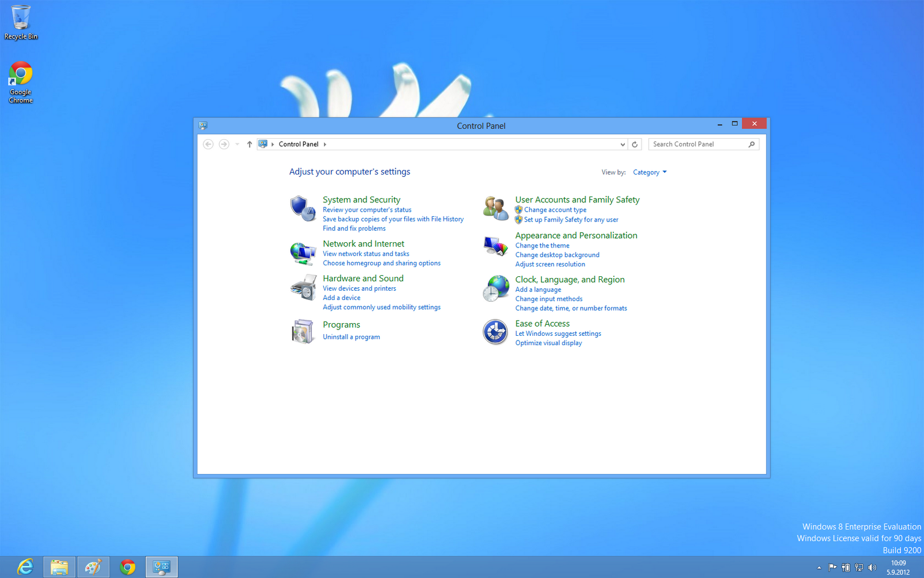Open File Explorer from the taskbar
The width and height of the screenshot is (924, 578).
coord(59,567)
